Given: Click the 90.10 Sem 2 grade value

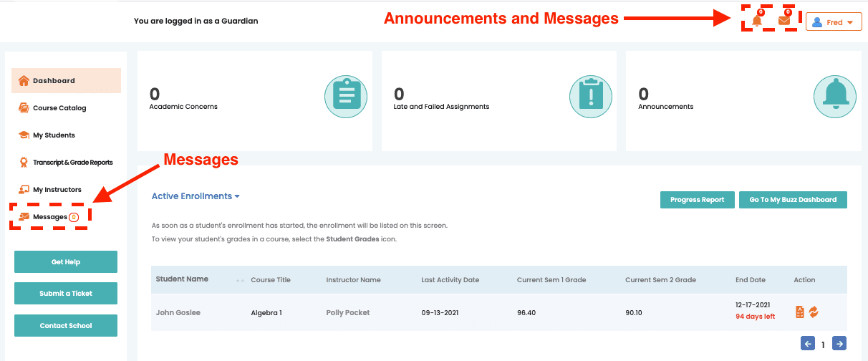Looking at the screenshot, I should point(635,313).
